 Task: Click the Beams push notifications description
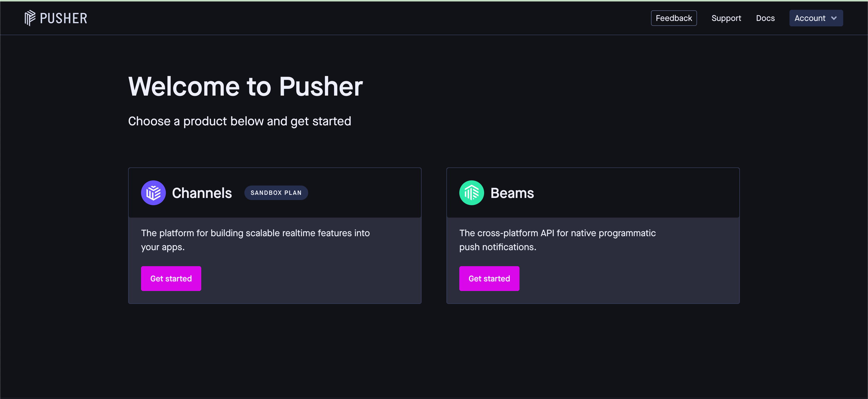pos(557,240)
